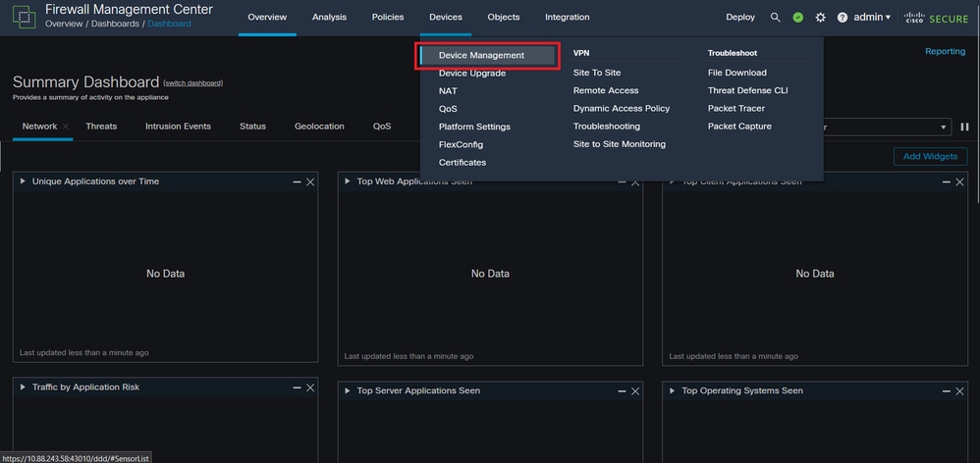The height and width of the screenshot is (463, 980).
Task: Open the search magnifier icon
Action: pyautogui.click(x=776, y=18)
